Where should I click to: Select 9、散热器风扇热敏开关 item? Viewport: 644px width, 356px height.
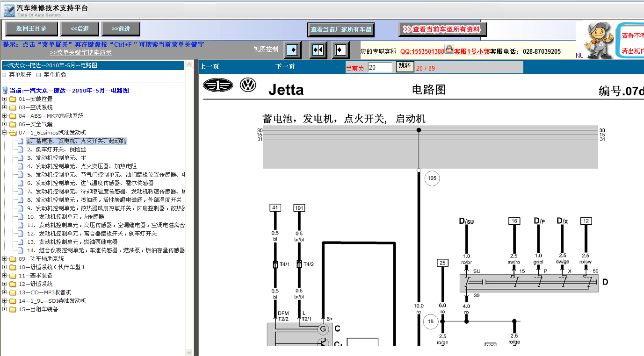(x=106, y=208)
